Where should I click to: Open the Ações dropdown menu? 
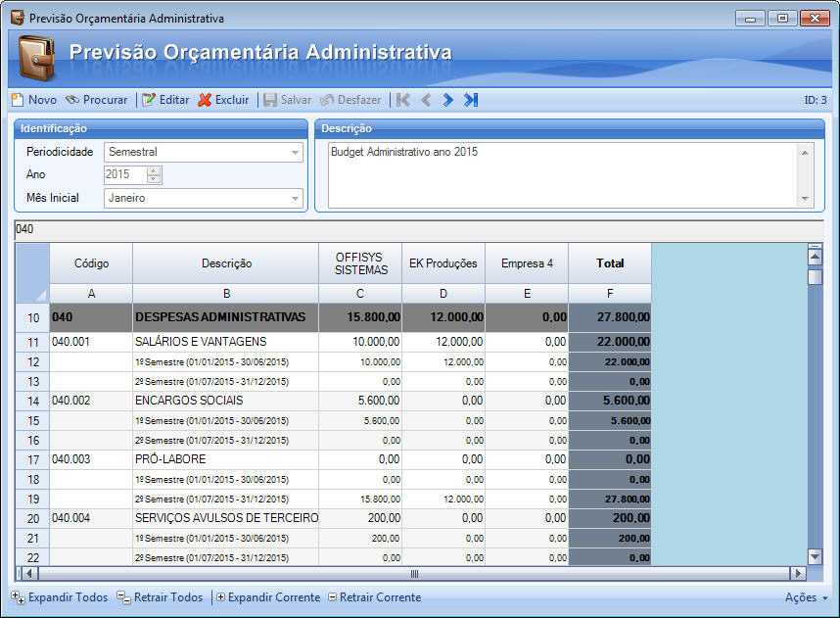[807, 597]
